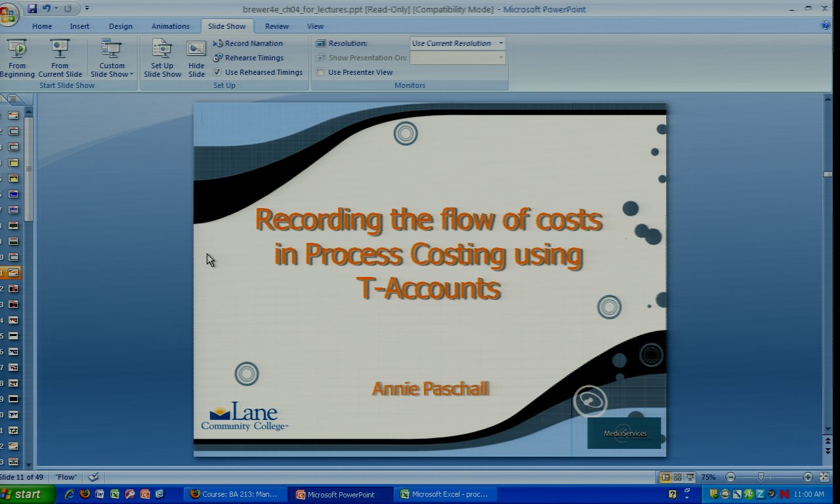
Task: Start slide show From Beginning
Action: [17, 58]
